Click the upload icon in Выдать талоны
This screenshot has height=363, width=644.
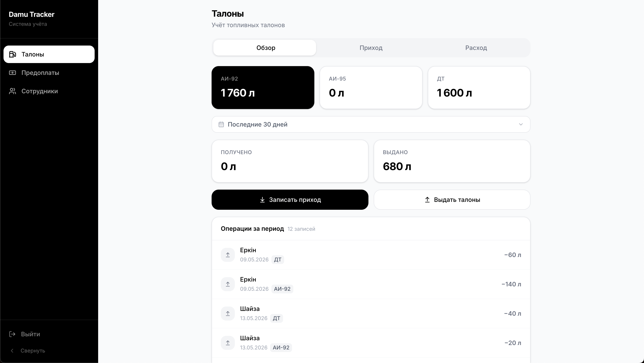tap(427, 200)
